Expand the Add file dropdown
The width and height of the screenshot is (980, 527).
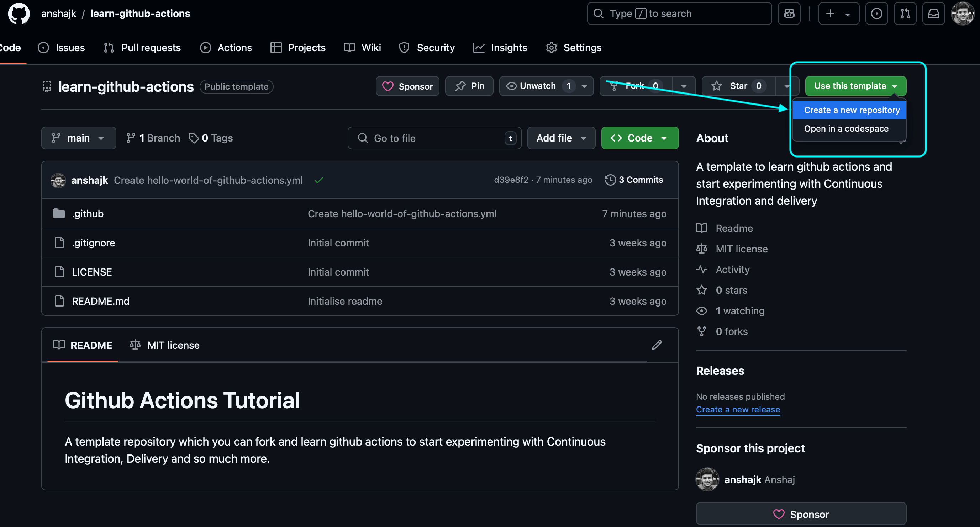click(x=561, y=138)
